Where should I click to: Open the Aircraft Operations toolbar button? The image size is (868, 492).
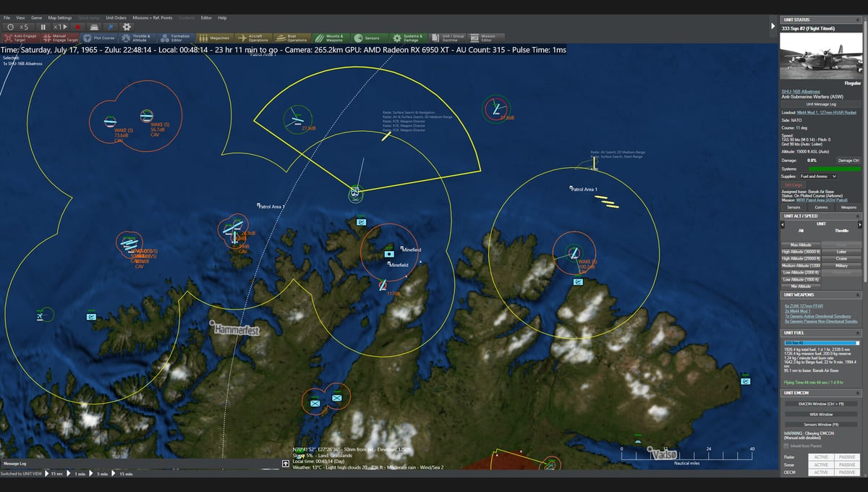click(253, 38)
